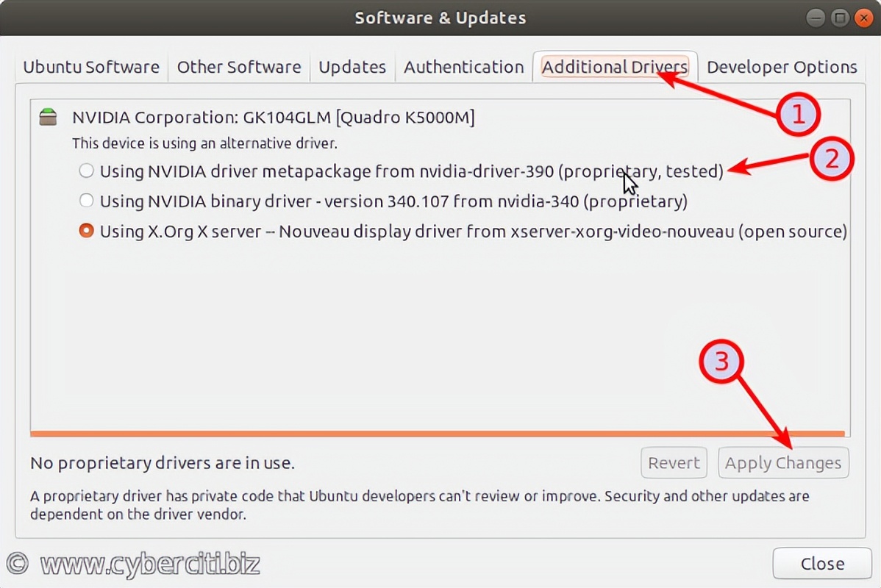
Task: Switch to the Ubuntu Software tab
Action: pos(90,67)
